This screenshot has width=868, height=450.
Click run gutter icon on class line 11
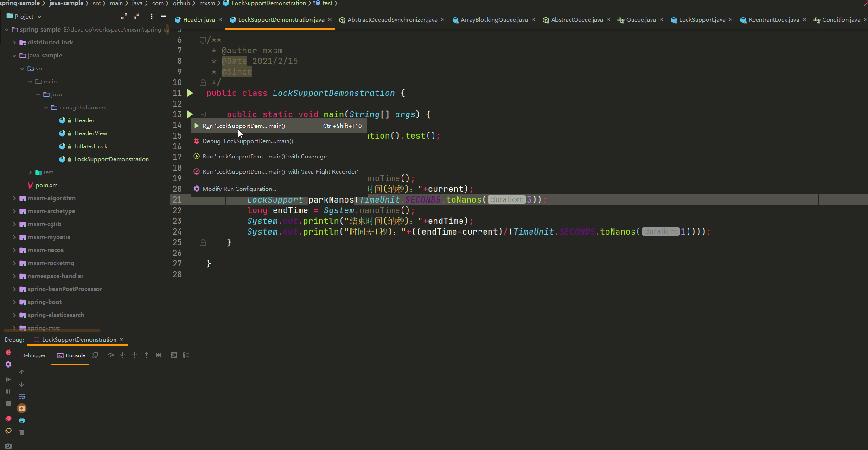tap(190, 93)
